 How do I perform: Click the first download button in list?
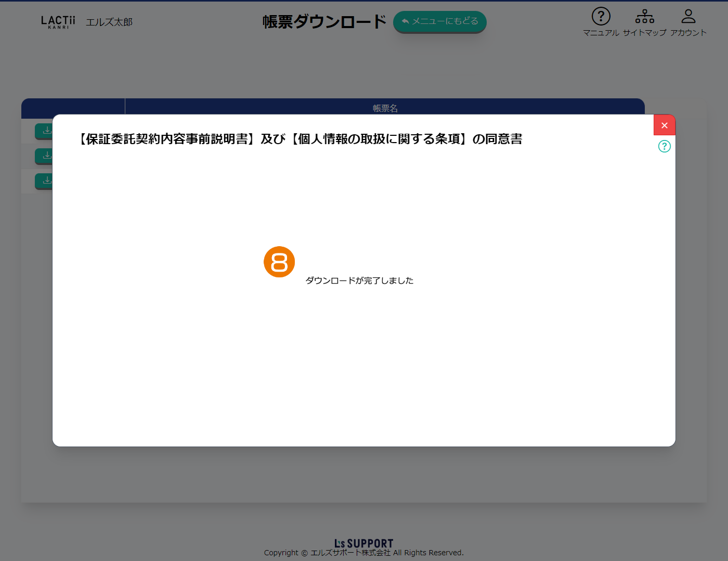point(44,130)
